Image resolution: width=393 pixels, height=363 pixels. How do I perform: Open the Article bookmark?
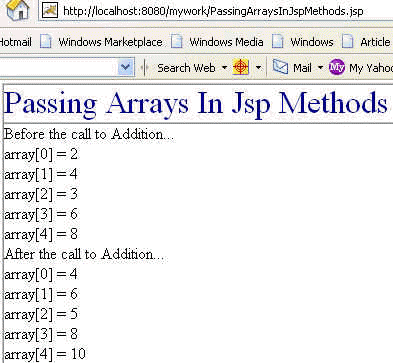coord(375,42)
